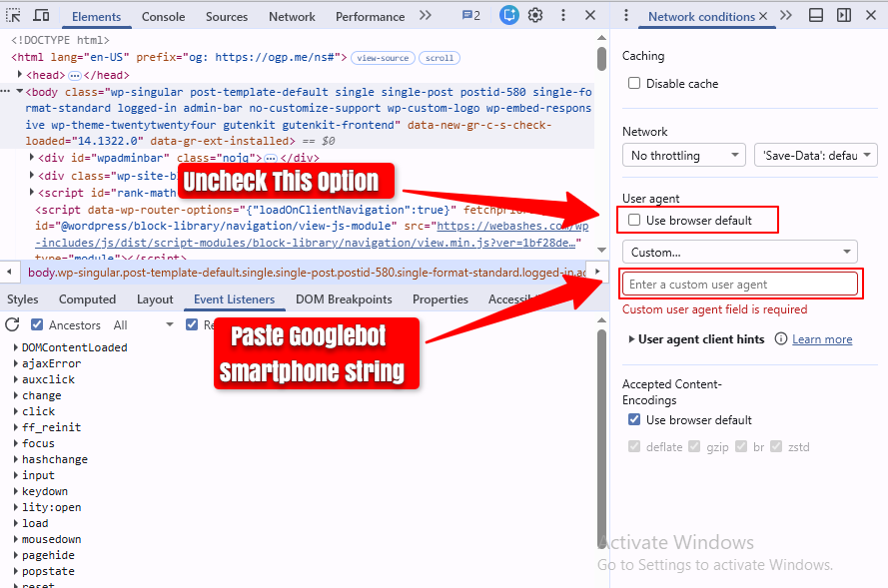
Task: Open the Elements tab
Action: pyautogui.click(x=96, y=16)
